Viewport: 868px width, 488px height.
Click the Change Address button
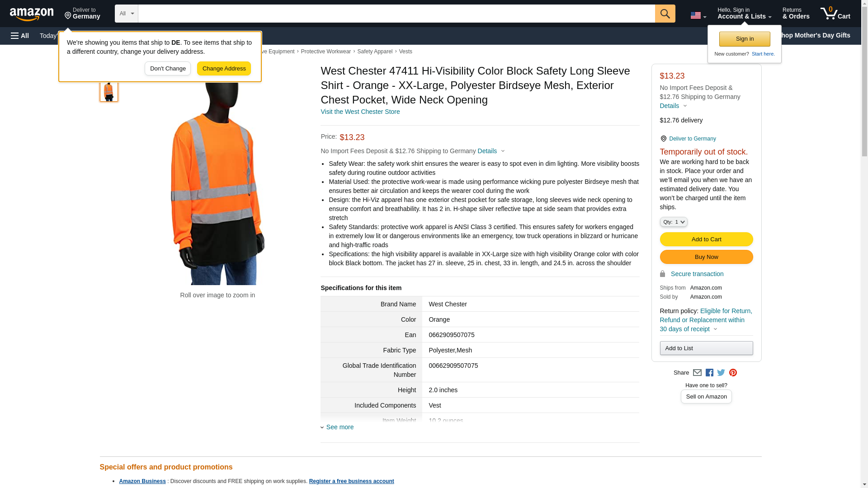[224, 69]
